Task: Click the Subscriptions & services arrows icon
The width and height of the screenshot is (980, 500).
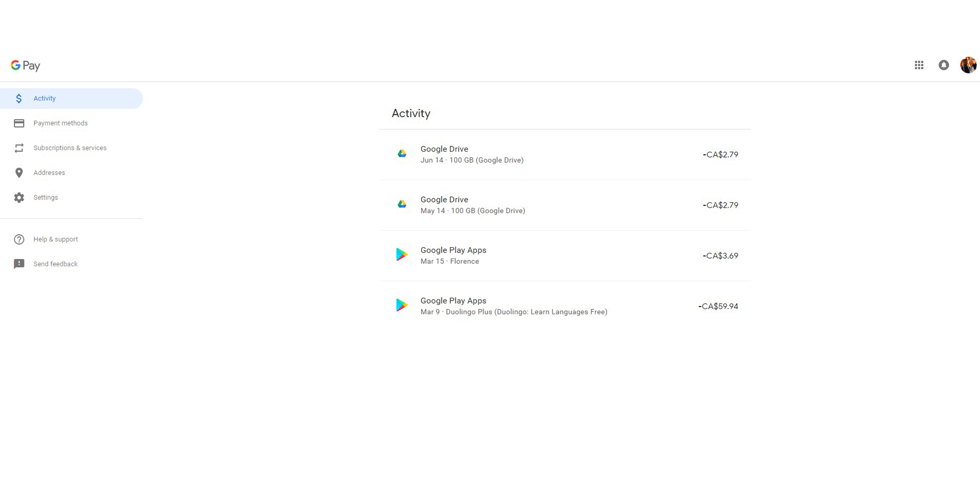Action: [19, 148]
